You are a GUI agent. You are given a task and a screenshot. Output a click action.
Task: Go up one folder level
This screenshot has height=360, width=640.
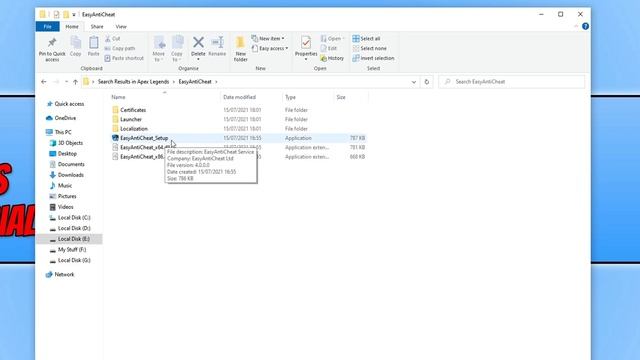pyautogui.click(x=76, y=82)
